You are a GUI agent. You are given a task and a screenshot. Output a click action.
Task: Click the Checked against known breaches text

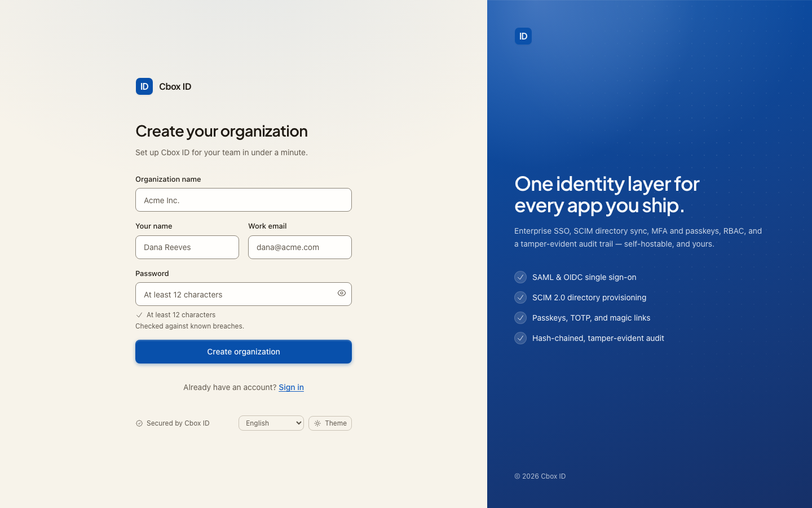(189, 326)
